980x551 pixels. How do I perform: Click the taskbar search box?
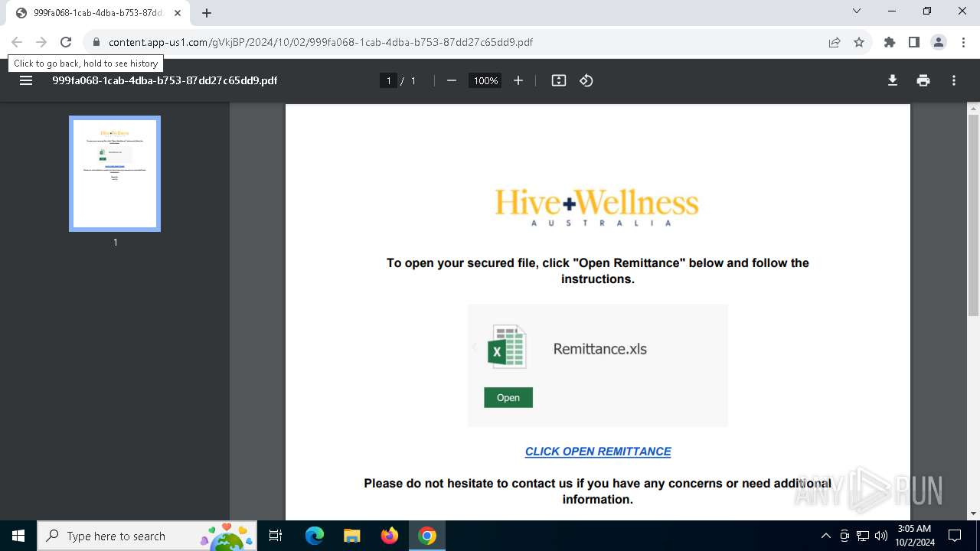click(149, 536)
